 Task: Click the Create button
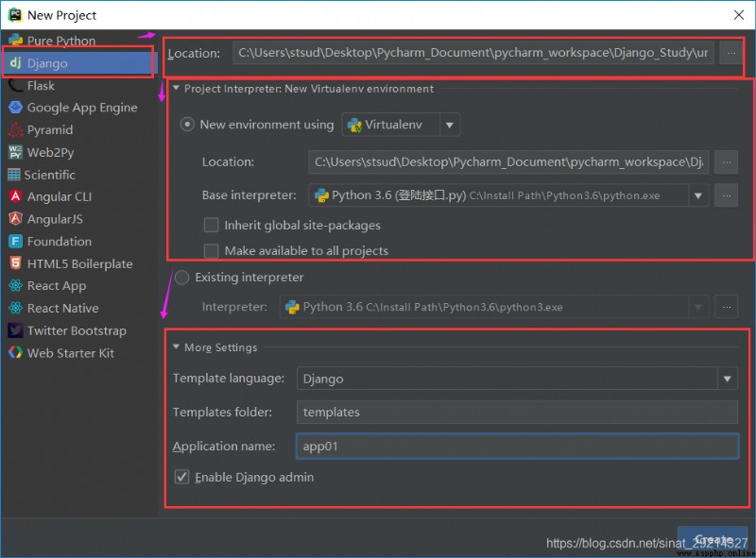coord(713,539)
